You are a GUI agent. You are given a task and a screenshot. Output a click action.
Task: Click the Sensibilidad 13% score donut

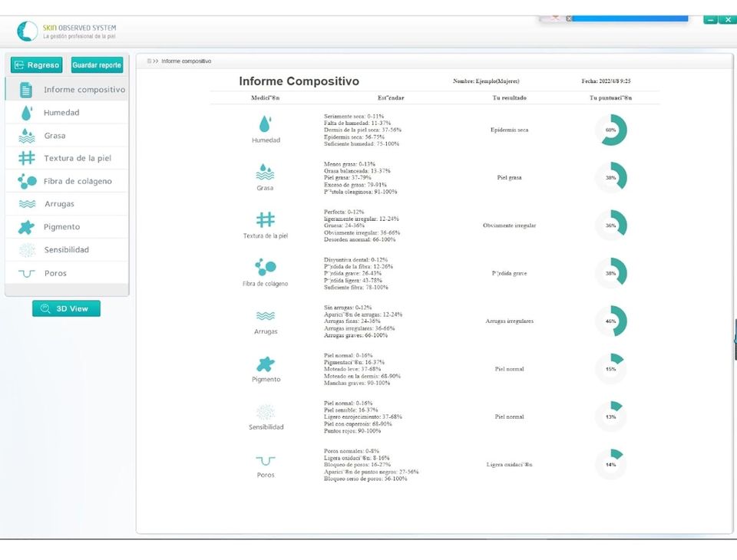(x=610, y=417)
